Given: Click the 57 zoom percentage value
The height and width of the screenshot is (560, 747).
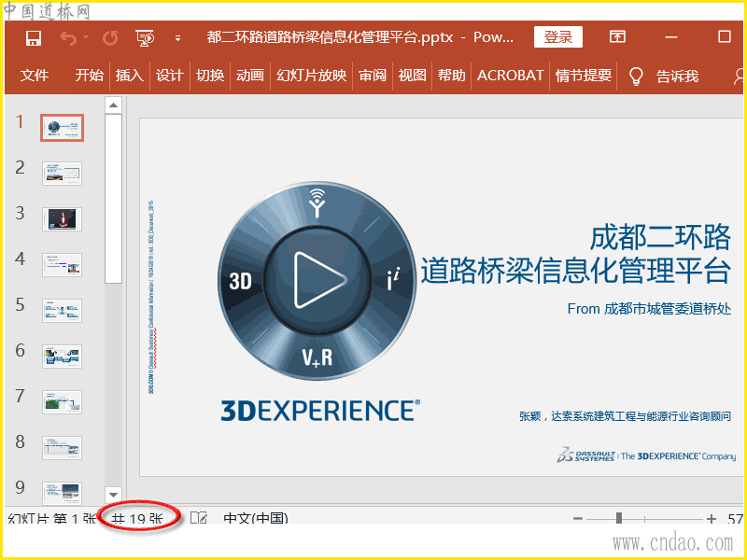Looking at the screenshot, I should coord(736,519).
